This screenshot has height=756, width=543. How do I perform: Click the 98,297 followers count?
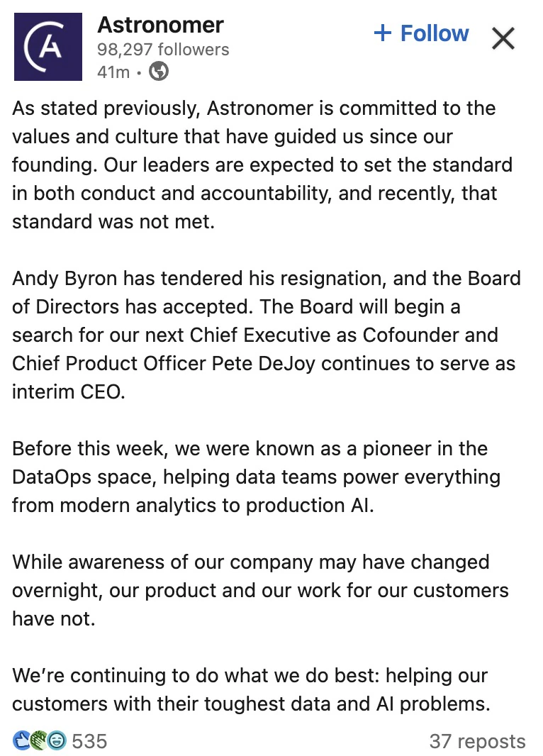163,50
